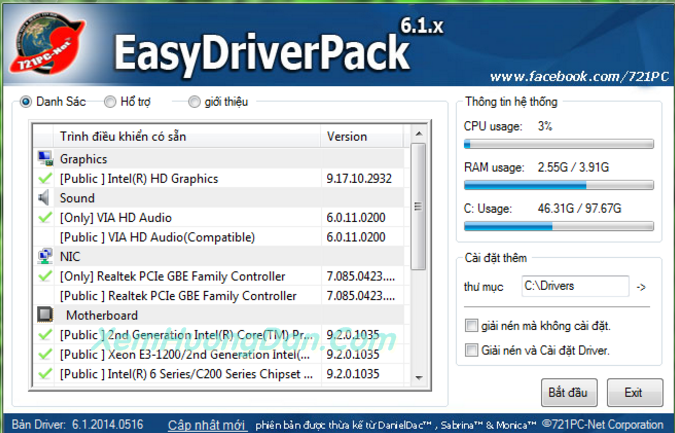Untick checkmark for [Only] Realtek PCIe GBE
This screenshot has width=675, height=433.
[45, 276]
